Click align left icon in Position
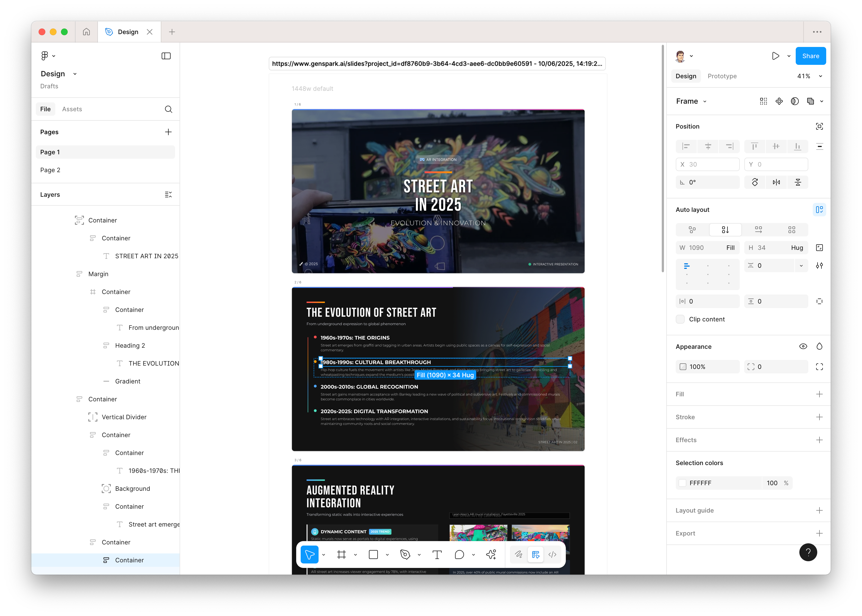The image size is (862, 616). coord(686,146)
